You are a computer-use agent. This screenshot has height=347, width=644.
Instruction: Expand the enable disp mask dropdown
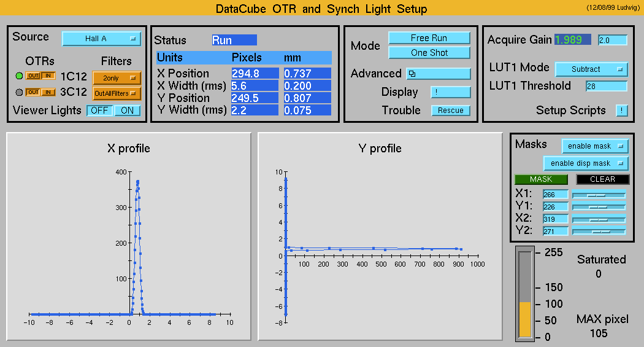click(x=586, y=163)
